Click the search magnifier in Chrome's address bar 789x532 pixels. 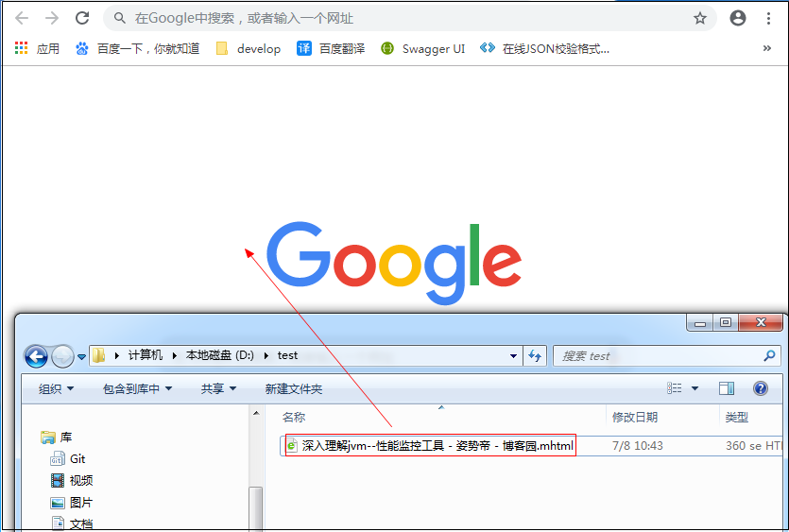[119, 19]
